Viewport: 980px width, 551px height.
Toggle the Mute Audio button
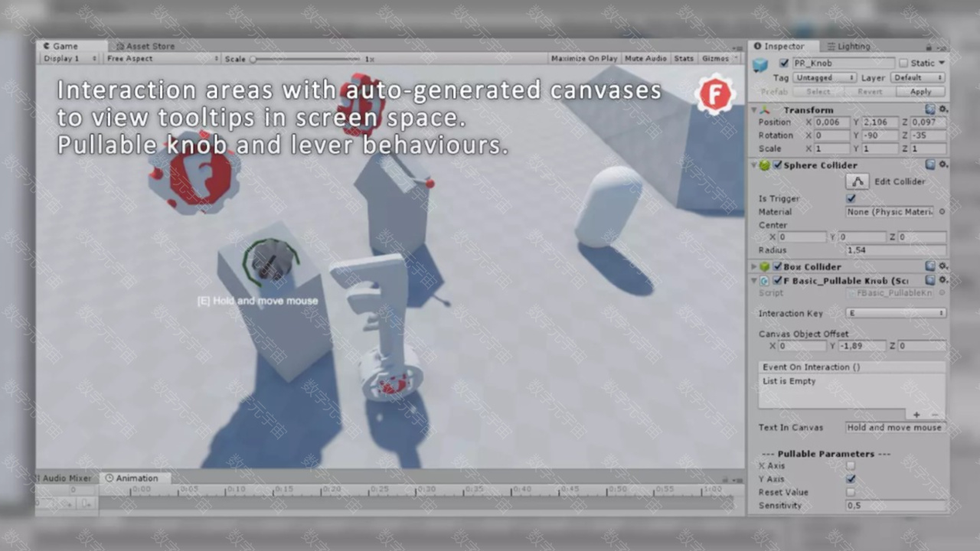[645, 58]
